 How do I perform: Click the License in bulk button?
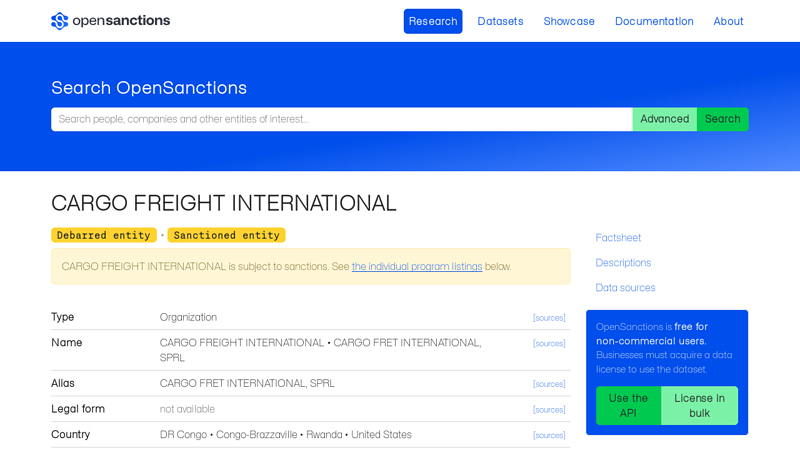(699, 406)
